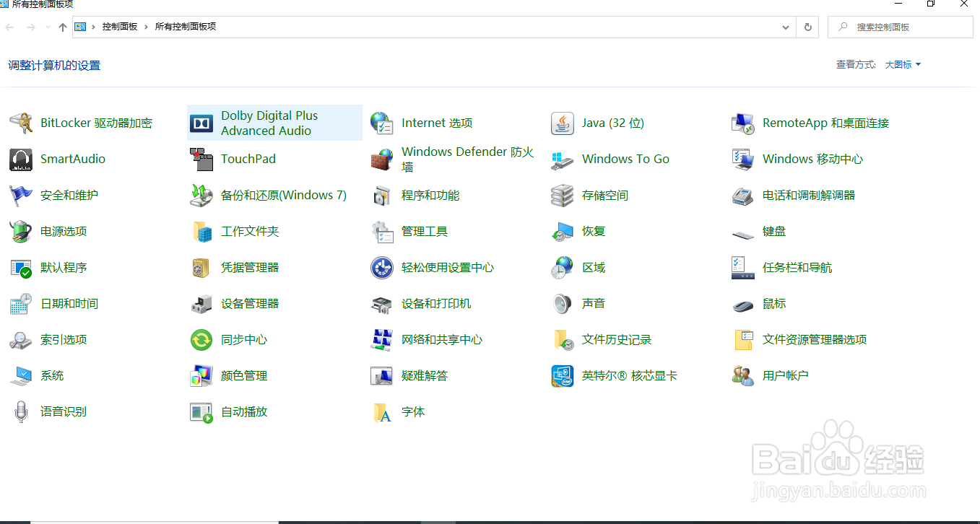The height and width of the screenshot is (524, 980).
Task: Open the 系统 computer icon
Action: 21,376
